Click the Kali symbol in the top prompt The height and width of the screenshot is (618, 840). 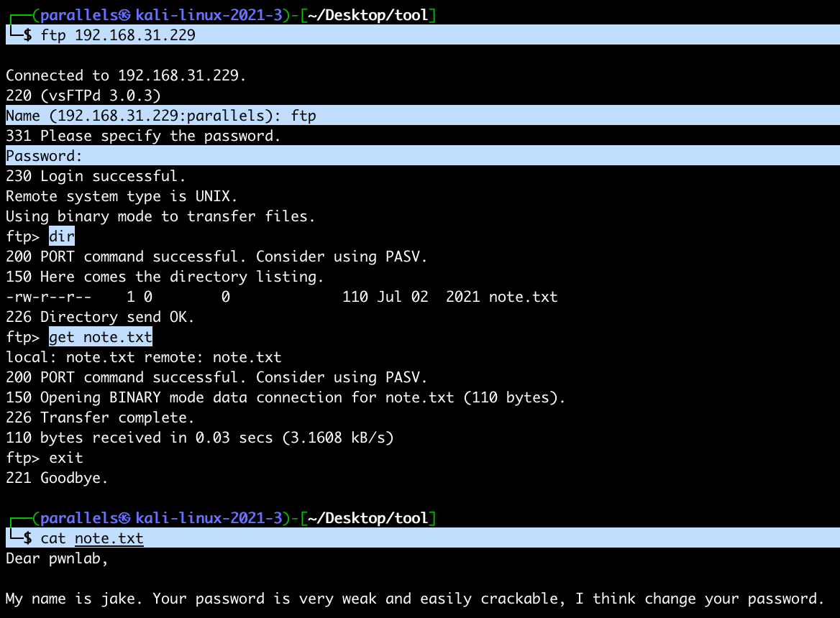[125, 15]
